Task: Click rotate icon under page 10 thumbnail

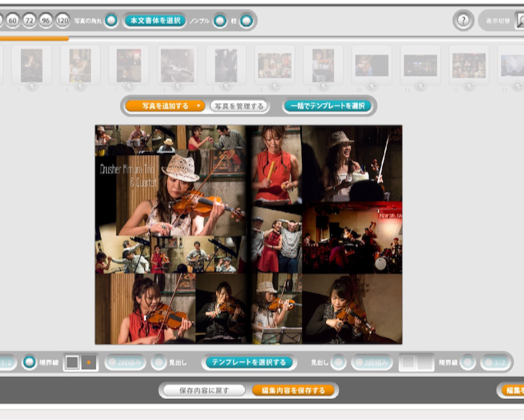Action: (x=372, y=86)
